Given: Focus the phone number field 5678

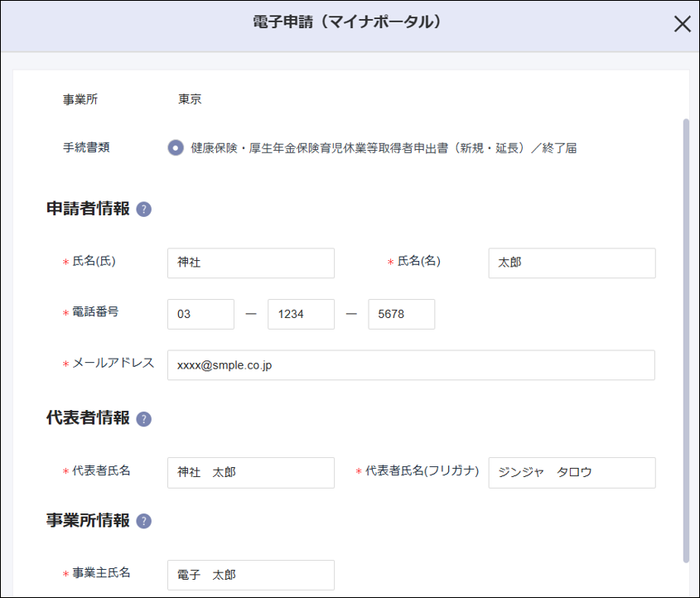Looking at the screenshot, I should click(401, 314).
